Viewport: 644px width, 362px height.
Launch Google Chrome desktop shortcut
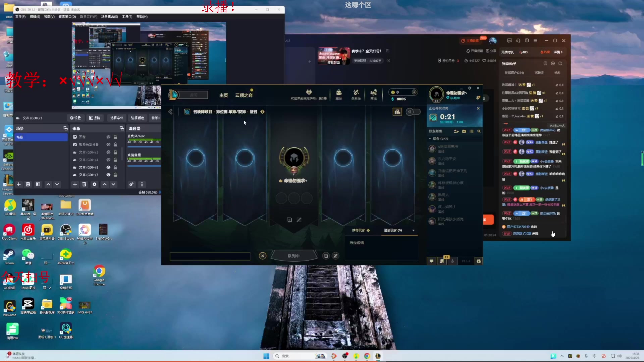(x=99, y=276)
